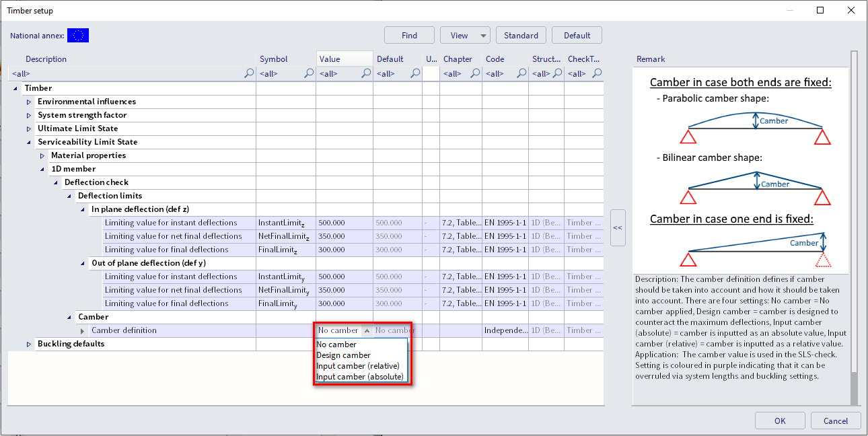Click the search icon in Chapter filter
Image resolution: width=868 pixels, height=436 pixels.
pos(475,73)
